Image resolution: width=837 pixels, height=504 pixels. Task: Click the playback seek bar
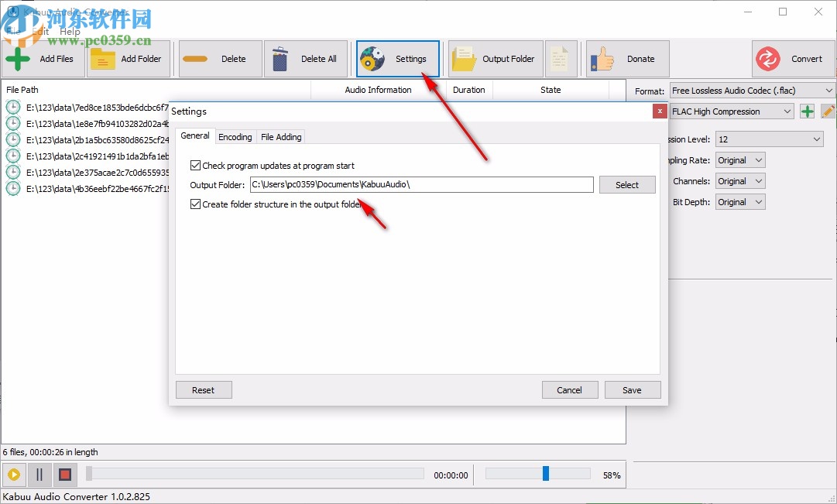[x=256, y=474]
